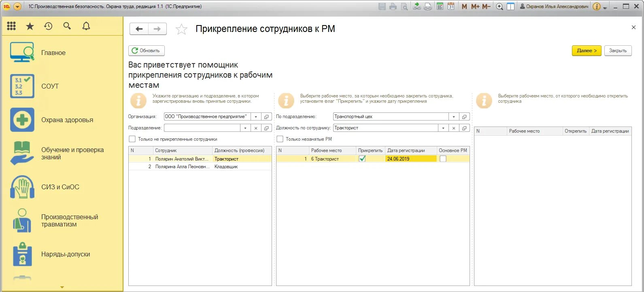The width and height of the screenshot is (644, 292).
Task: Click the print preview icon
Action: [404, 6]
